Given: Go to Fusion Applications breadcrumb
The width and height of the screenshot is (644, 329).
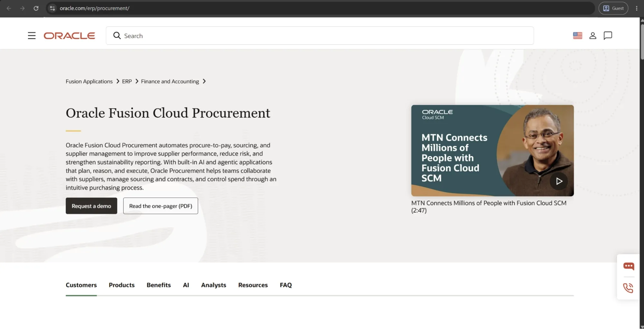Looking at the screenshot, I should coord(89,81).
